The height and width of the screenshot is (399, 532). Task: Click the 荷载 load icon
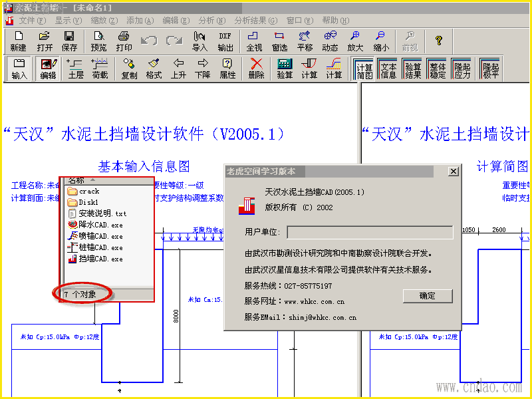(100, 68)
